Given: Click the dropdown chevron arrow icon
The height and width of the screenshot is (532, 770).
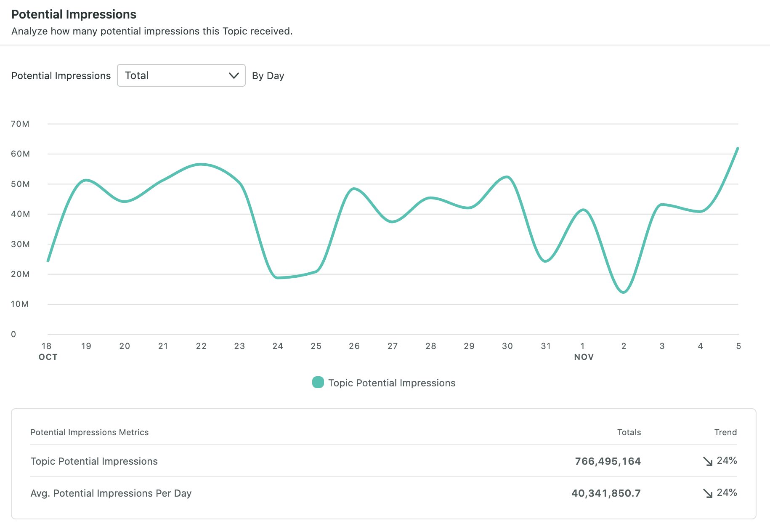Looking at the screenshot, I should tap(234, 75).
